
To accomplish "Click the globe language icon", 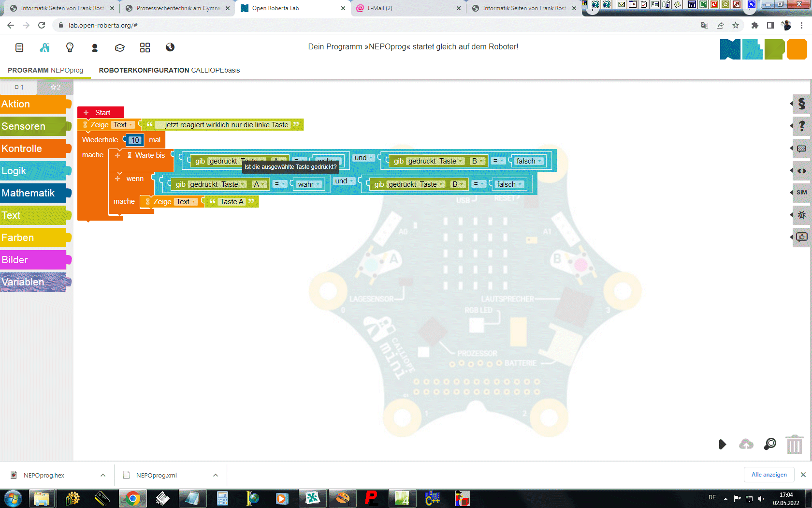I will click(x=170, y=47).
